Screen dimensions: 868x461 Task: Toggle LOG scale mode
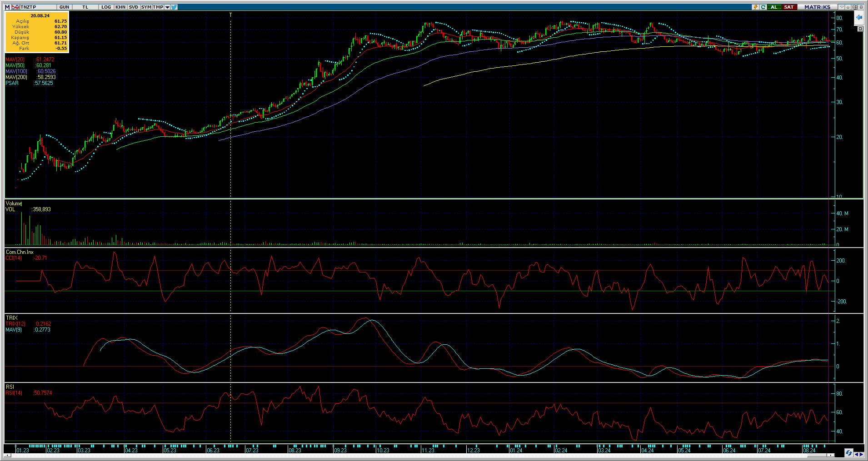[x=106, y=7]
